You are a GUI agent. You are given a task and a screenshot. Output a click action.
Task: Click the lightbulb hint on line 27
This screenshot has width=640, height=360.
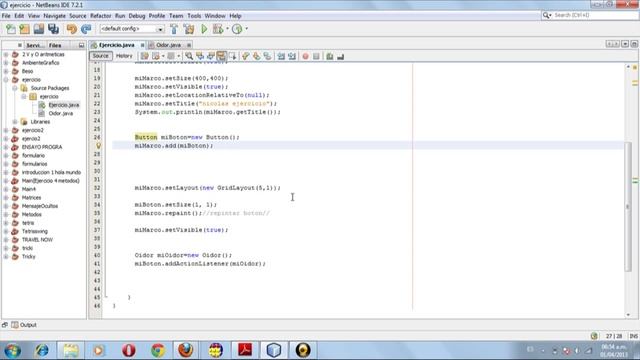tap(98, 146)
